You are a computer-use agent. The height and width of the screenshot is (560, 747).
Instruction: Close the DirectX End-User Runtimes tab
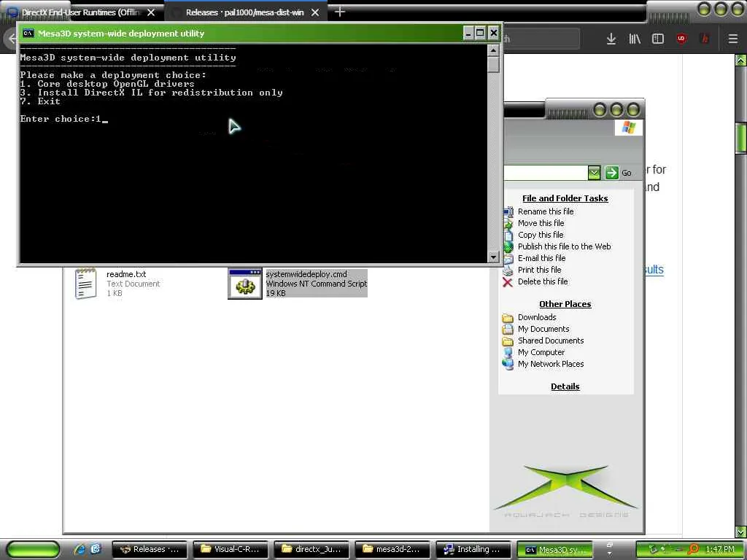tap(151, 12)
